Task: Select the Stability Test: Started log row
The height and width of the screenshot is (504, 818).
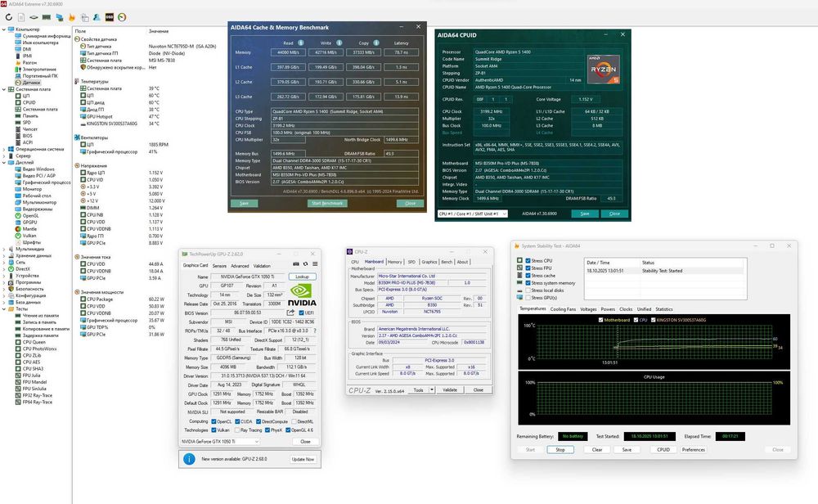Action: coord(666,271)
